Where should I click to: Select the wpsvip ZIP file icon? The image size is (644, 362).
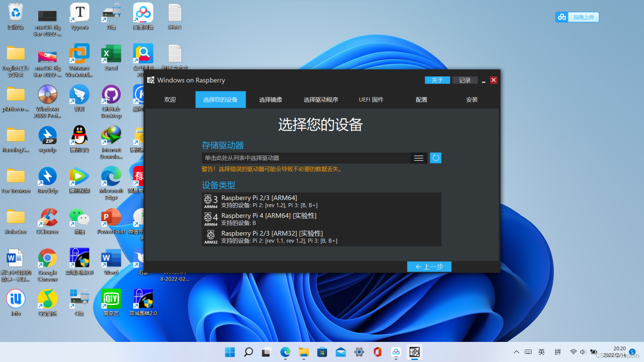click(x=48, y=139)
